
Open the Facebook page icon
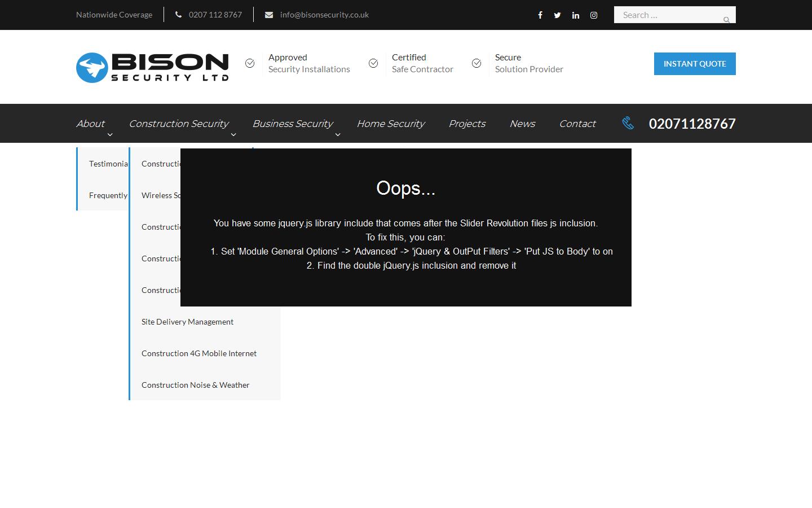tap(540, 15)
